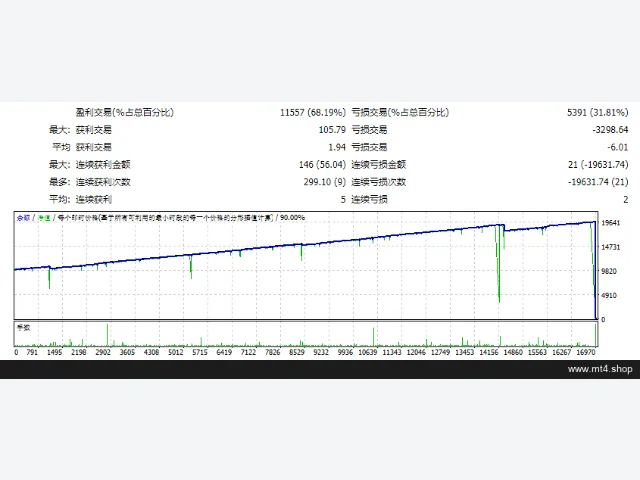Click the x-axis label 9232

click(321, 352)
